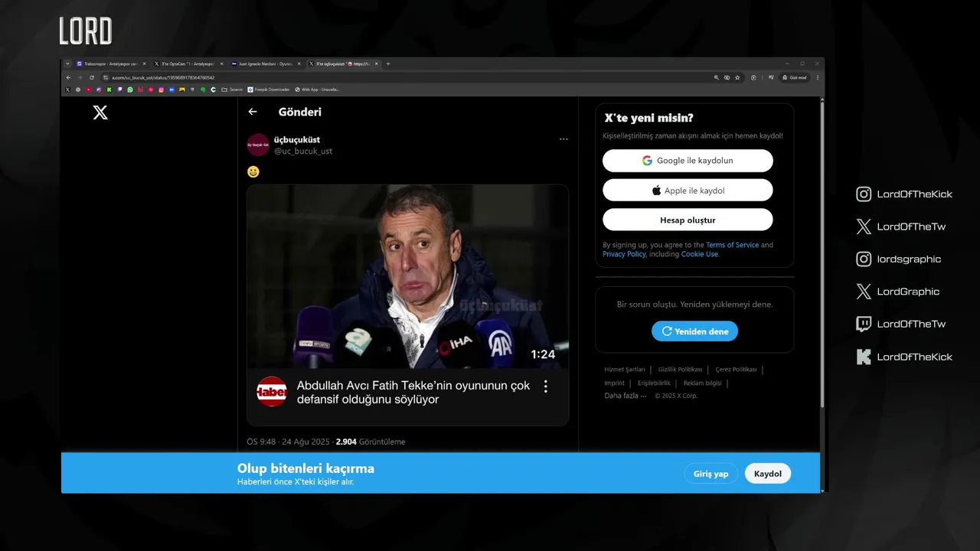Image resolution: width=980 pixels, height=551 pixels.
Task: Click the 2.904 Görüntüleme view count
Action: point(371,442)
